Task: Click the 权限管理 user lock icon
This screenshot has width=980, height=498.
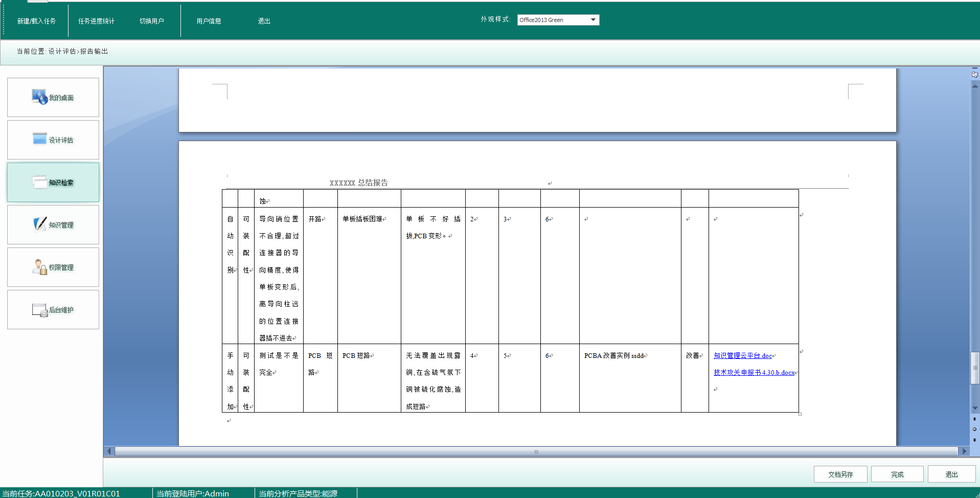Action: (x=39, y=266)
